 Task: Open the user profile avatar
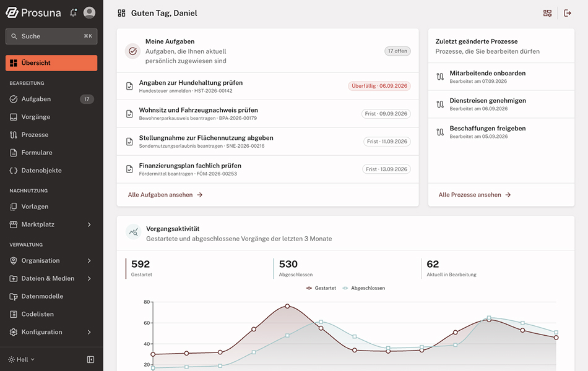point(89,13)
